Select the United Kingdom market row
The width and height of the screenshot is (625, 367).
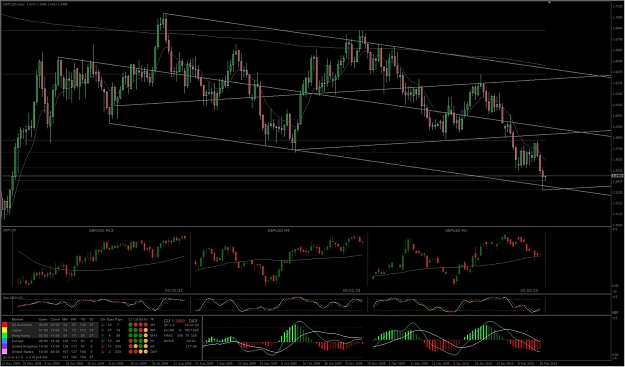coord(54,346)
